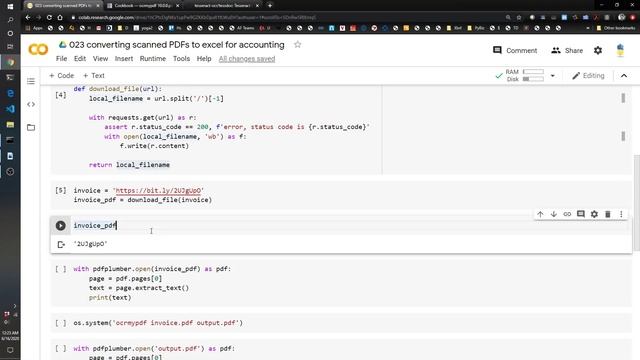The image size is (640, 360).
Task: Click the '2UJgUpO' output text
Action: pos(91,244)
